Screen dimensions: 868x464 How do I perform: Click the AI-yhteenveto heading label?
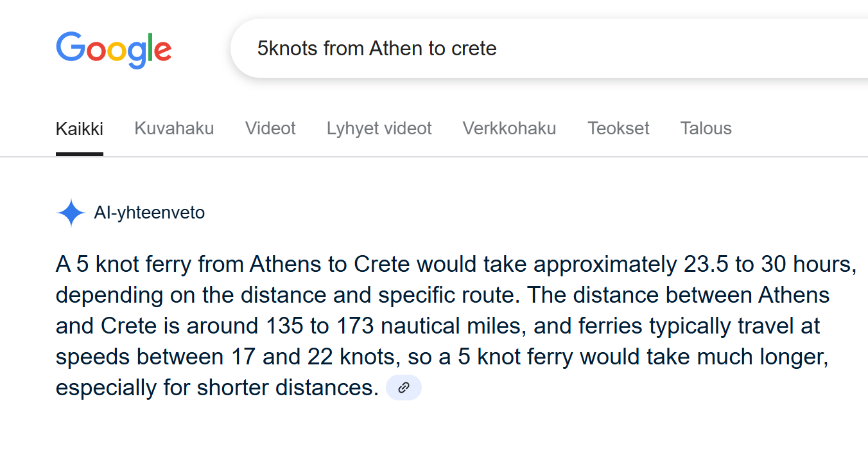pos(150,213)
